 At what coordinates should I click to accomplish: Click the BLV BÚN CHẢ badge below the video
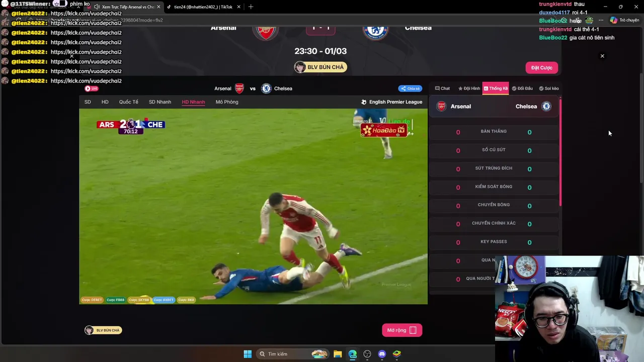click(x=103, y=330)
